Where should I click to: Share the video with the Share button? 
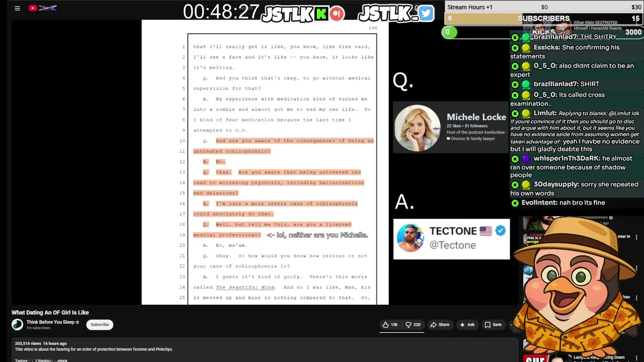439,325
